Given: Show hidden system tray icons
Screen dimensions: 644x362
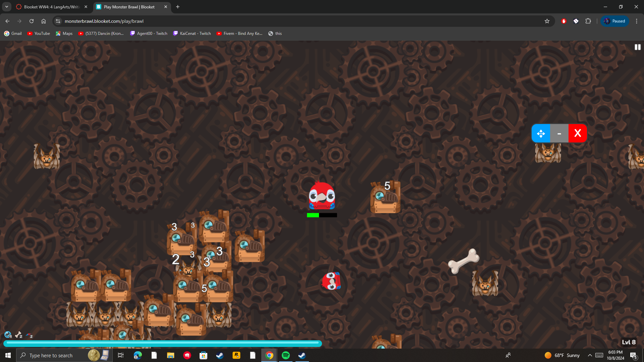Looking at the screenshot, I should pyautogui.click(x=590, y=355).
